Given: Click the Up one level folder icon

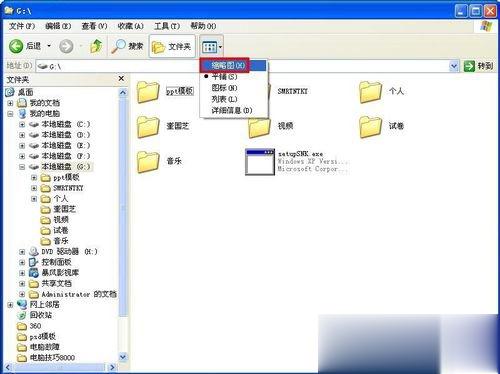Looking at the screenshot, I should pos(96,46).
